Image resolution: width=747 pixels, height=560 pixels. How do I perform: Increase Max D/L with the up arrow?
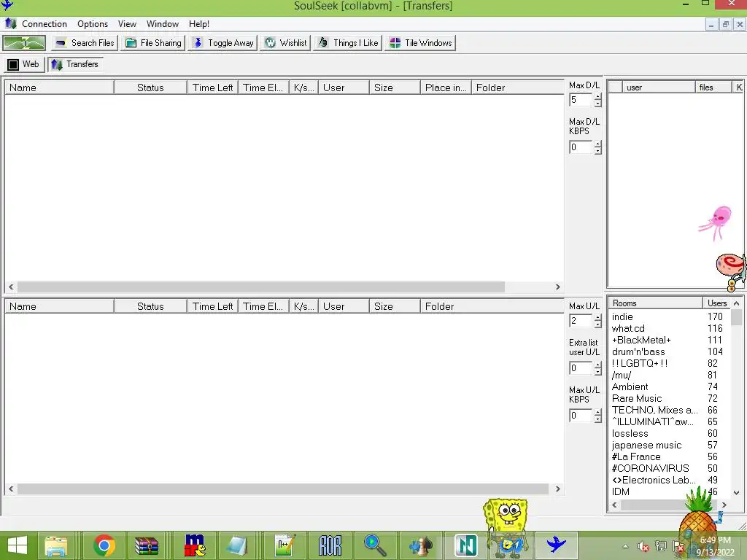click(x=598, y=97)
